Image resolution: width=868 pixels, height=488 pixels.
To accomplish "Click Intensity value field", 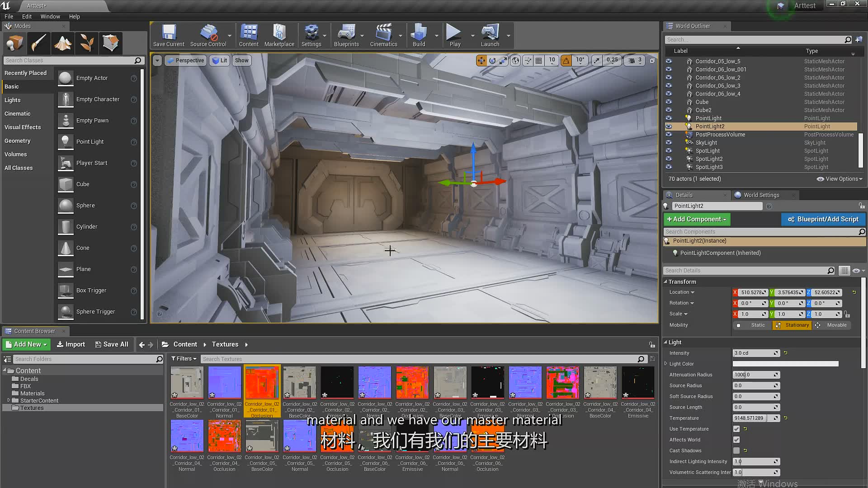I will click(756, 353).
